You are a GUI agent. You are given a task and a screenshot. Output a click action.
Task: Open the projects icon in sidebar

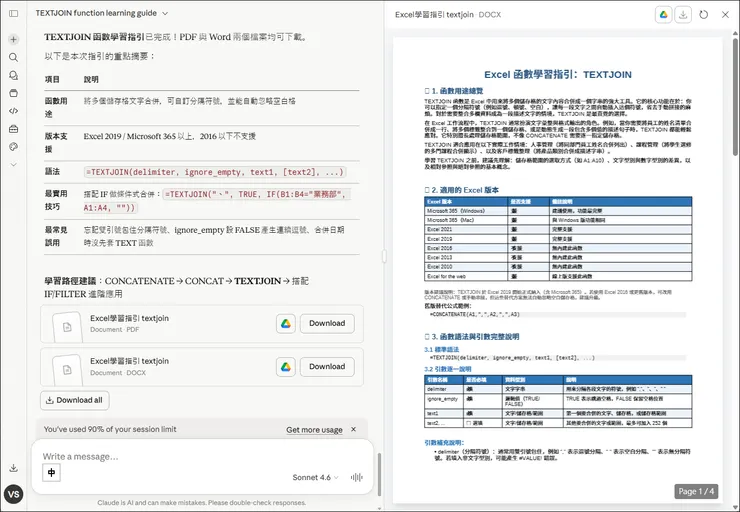click(14, 93)
